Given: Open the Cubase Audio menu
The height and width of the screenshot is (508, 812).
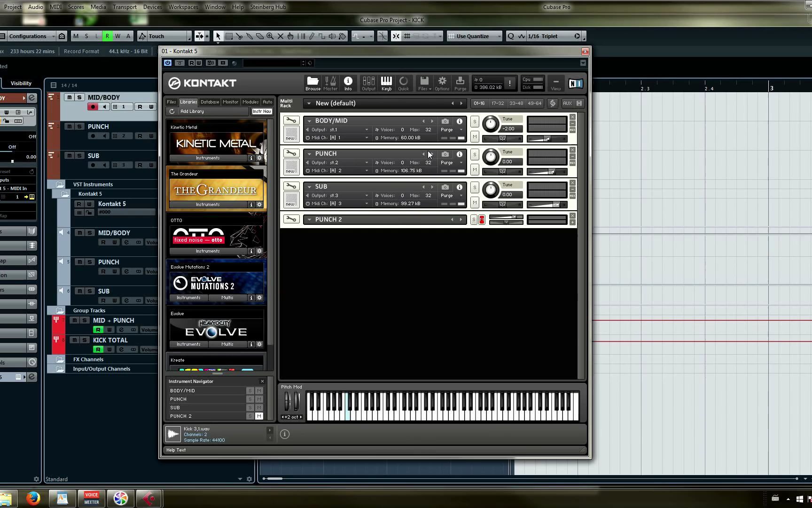Looking at the screenshot, I should [35, 7].
